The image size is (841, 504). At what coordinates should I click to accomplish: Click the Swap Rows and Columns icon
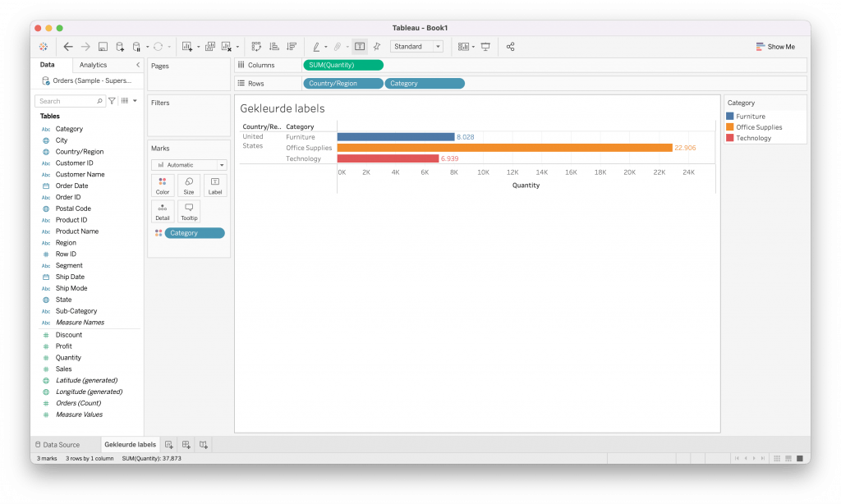pos(256,47)
